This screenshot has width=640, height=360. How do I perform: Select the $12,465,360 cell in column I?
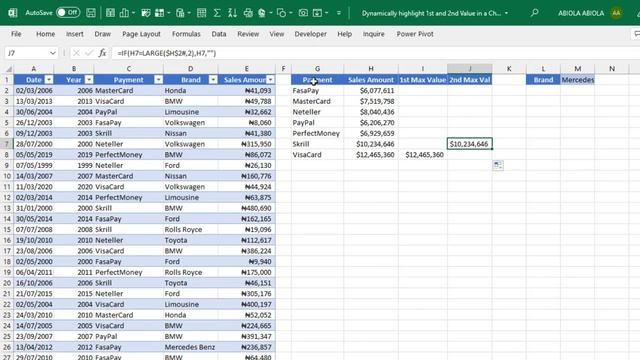point(422,155)
